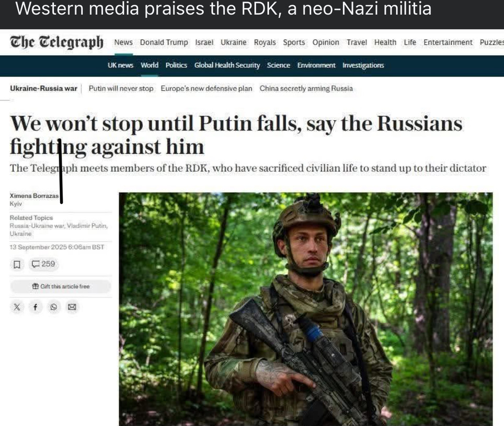
Task: Open 'Putin will never stop' link
Action: [x=121, y=88]
